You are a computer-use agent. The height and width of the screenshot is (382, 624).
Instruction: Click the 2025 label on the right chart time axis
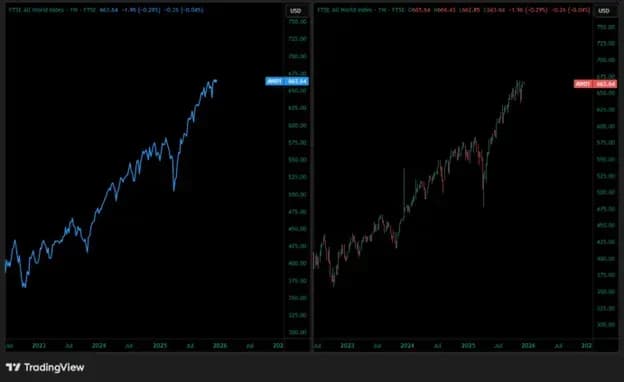pos(468,345)
